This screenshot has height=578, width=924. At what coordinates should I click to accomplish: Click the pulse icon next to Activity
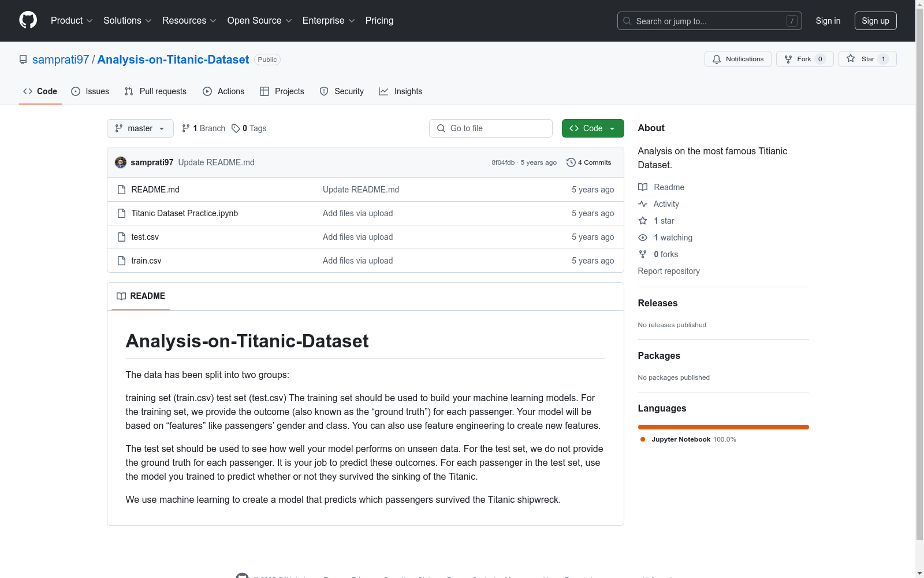point(643,204)
